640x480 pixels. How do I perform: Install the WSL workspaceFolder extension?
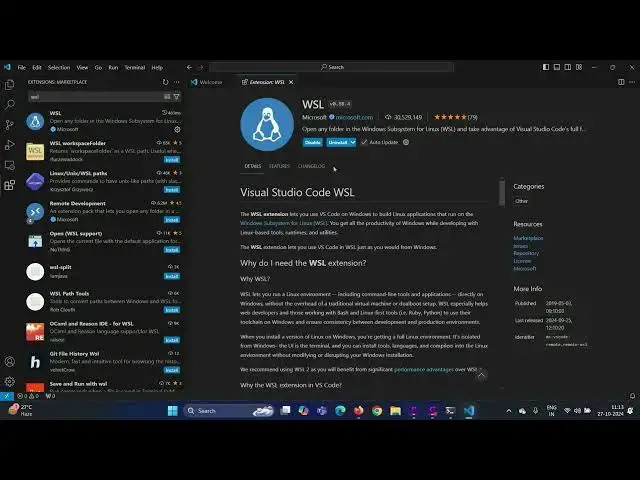172,160
